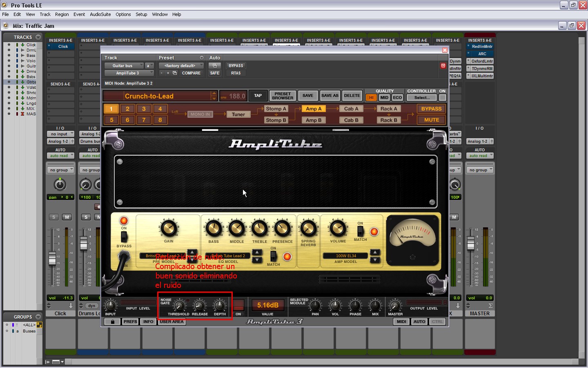Viewport: 588px width, 368px height.
Task: Click the PHASE knob of selected module
Action: (355, 305)
